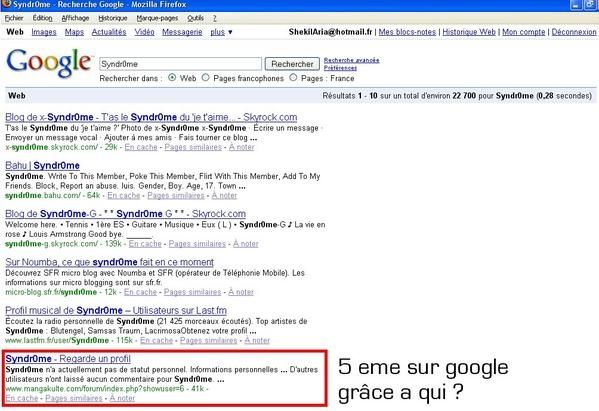Select Pages : France radio button

(x=293, y=78)
